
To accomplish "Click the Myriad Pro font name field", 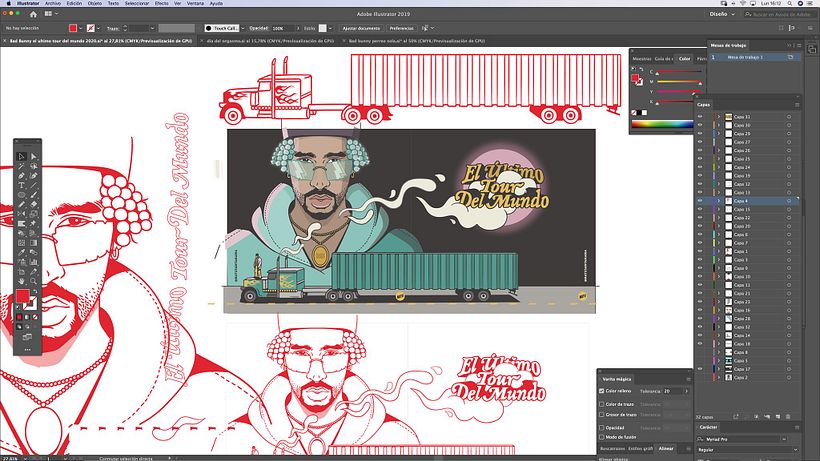I will (x=743, y=439).
